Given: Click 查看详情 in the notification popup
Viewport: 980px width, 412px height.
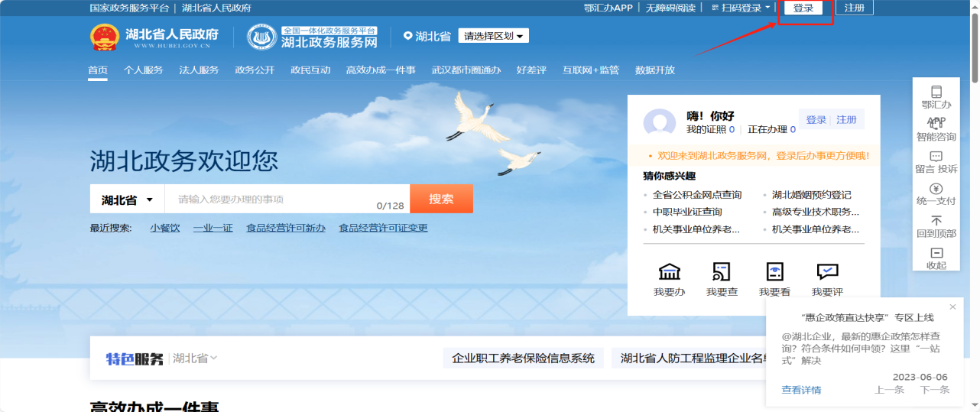Looking at the screenshot, I should pos(801,390).
